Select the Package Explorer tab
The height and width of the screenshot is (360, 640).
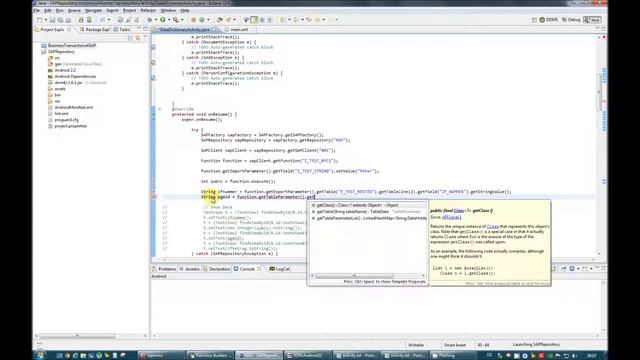95,29
